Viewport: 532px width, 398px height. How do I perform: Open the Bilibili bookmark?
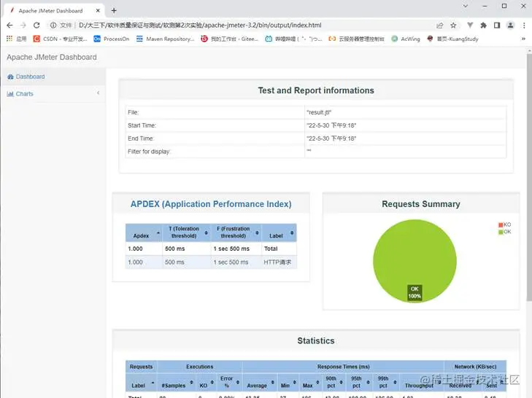tap(293, 39)
